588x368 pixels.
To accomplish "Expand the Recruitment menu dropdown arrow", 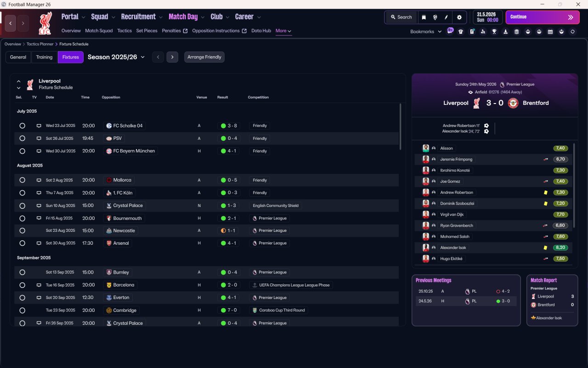I will 161,17.
